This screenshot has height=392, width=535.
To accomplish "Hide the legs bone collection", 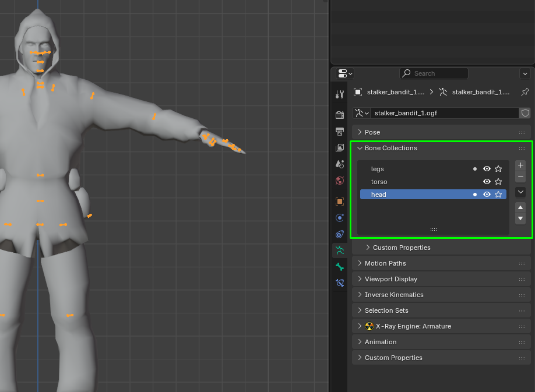I will coord(487,169).
